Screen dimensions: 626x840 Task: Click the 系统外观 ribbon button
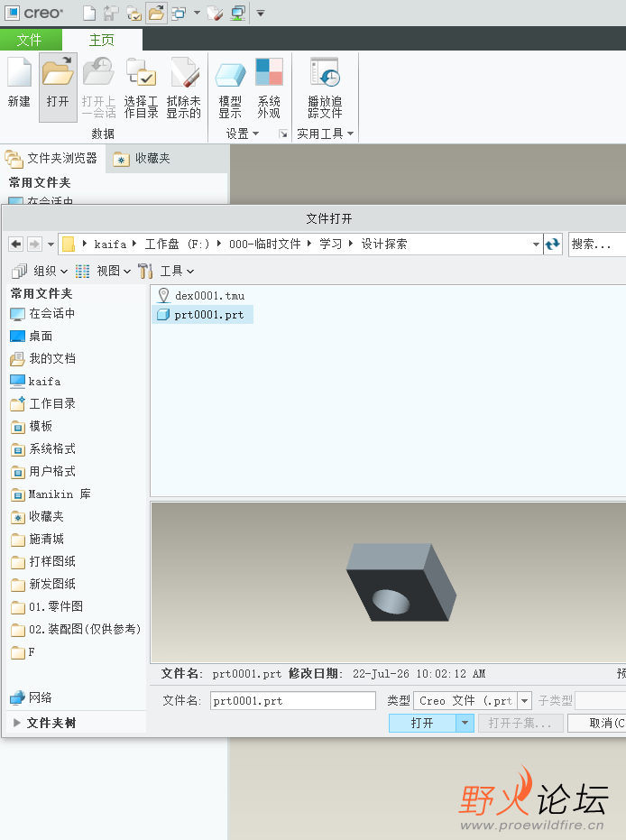[269, 88]
